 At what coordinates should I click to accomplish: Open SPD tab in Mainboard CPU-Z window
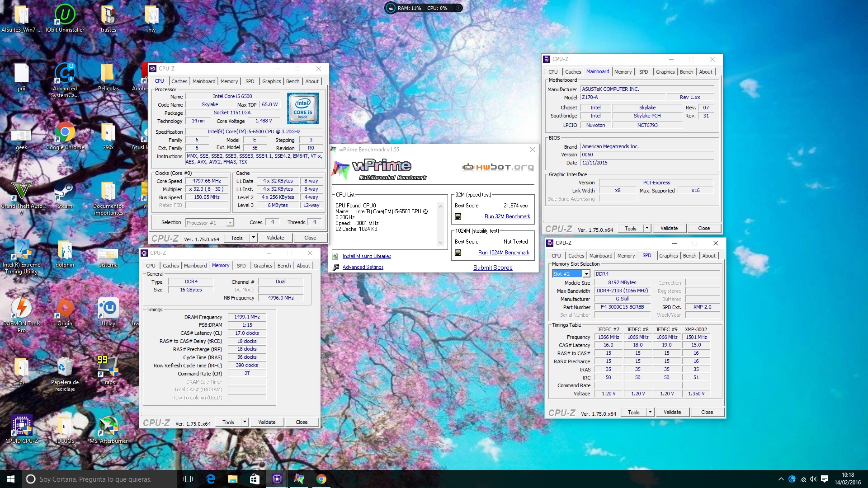pyautogui.click(x=643, y=72)
